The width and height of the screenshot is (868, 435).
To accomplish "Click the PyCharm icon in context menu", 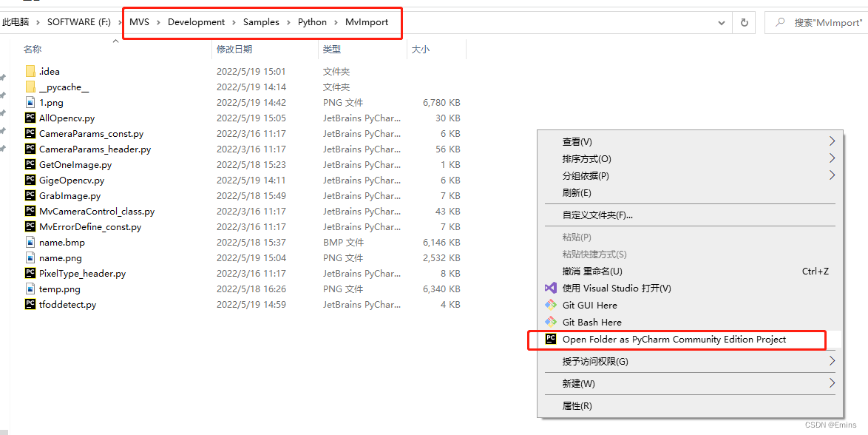I will tap(550, 339).
